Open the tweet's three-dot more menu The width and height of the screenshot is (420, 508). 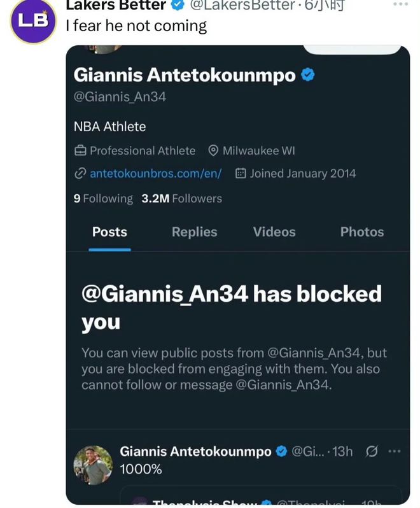(x=400, y=4)
